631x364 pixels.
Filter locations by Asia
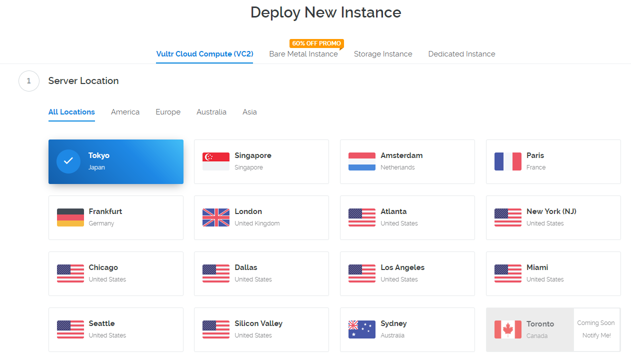click(249, 112)
